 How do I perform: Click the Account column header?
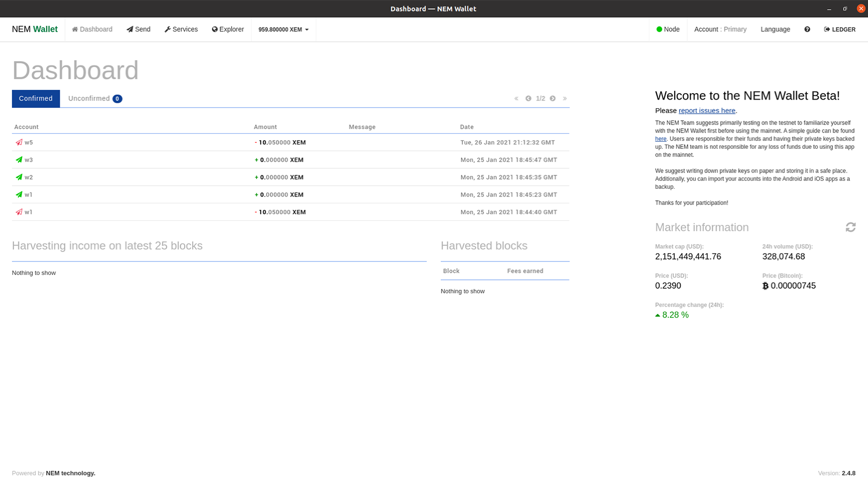click(x=27, y=127)
